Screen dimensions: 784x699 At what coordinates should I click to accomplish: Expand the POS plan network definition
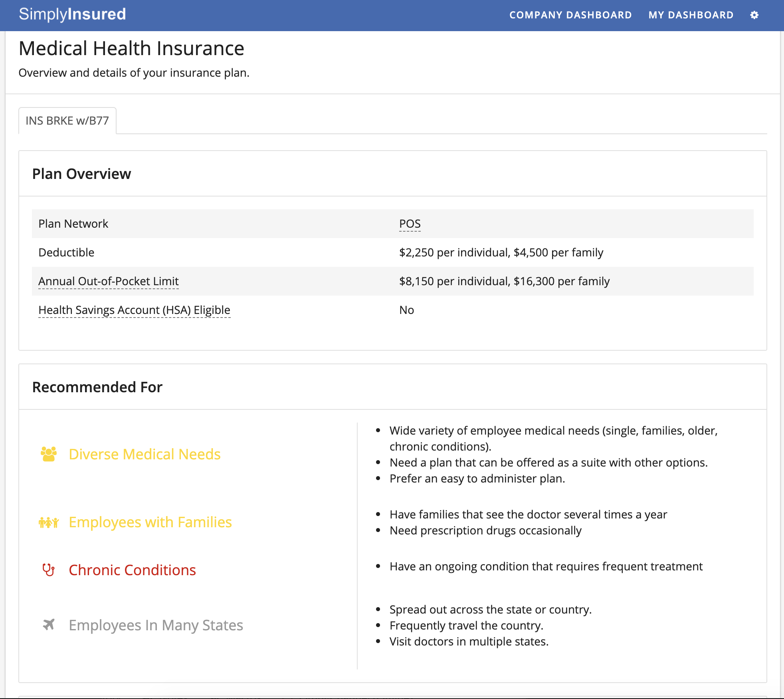coord(409,223)
